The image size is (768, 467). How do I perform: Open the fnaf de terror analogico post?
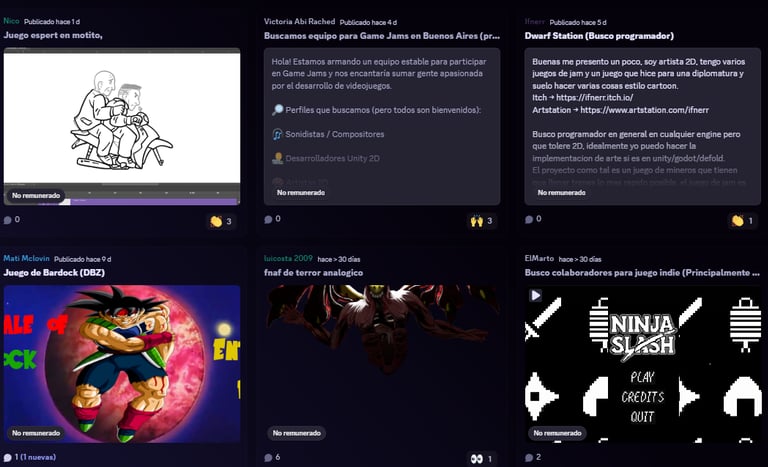tap(313, 272)
